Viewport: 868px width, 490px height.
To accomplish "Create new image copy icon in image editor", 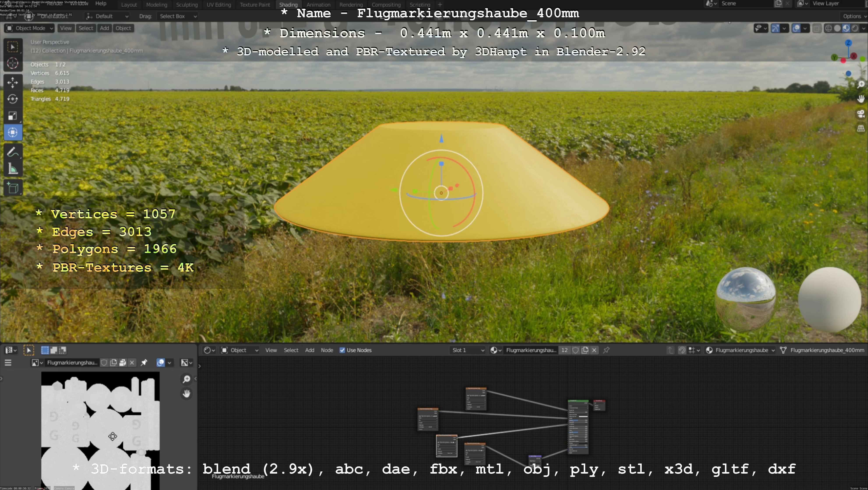I will click(114, 363).
